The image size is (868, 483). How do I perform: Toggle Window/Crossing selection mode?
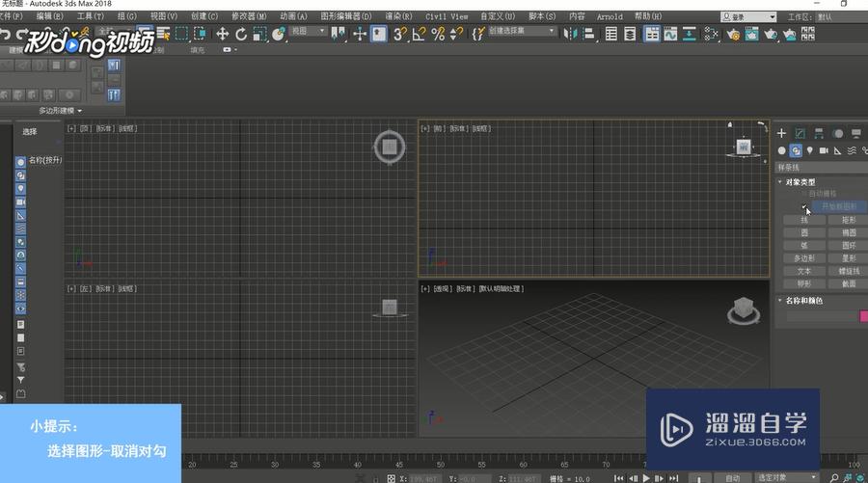[200, 35]
